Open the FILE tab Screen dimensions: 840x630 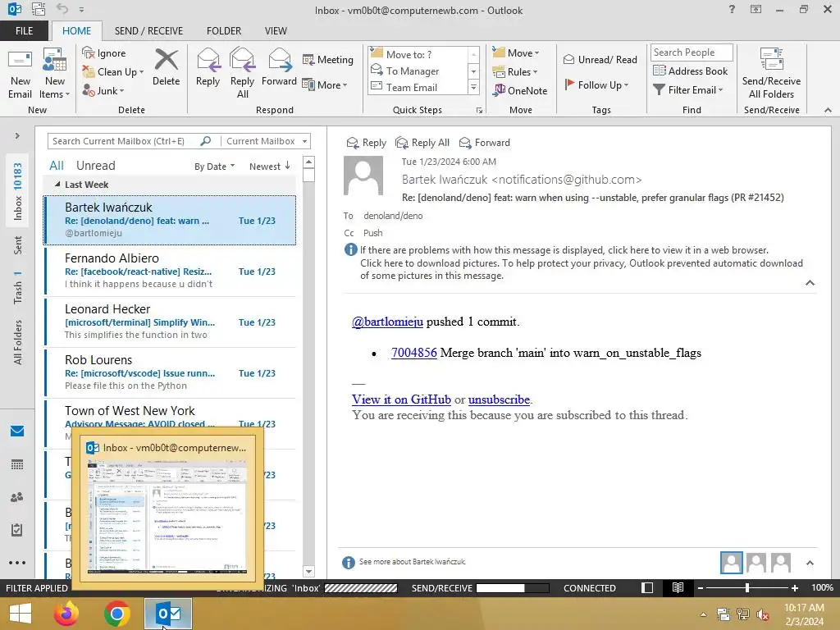pos(24,30)
